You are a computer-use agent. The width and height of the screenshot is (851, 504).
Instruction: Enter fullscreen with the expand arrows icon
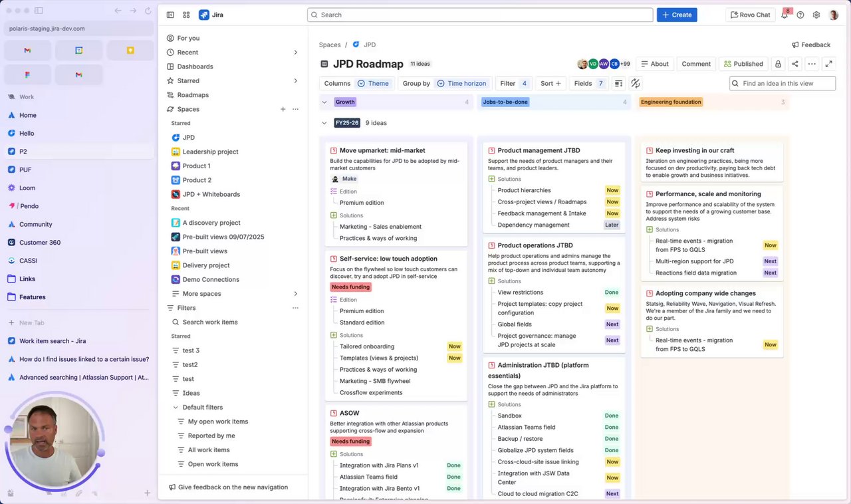[828, 64]
